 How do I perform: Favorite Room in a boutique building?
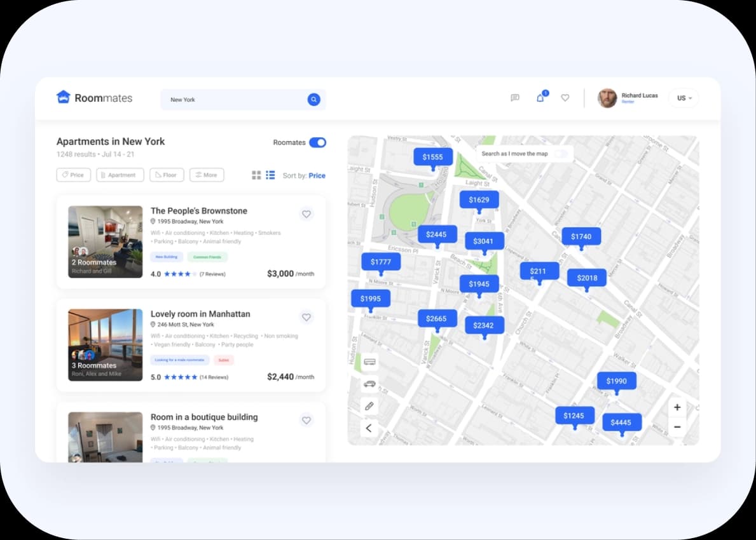306,420
